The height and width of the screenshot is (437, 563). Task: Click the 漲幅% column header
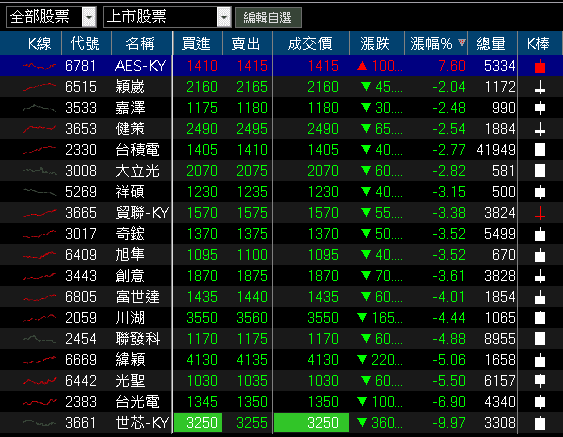(436, 44)
